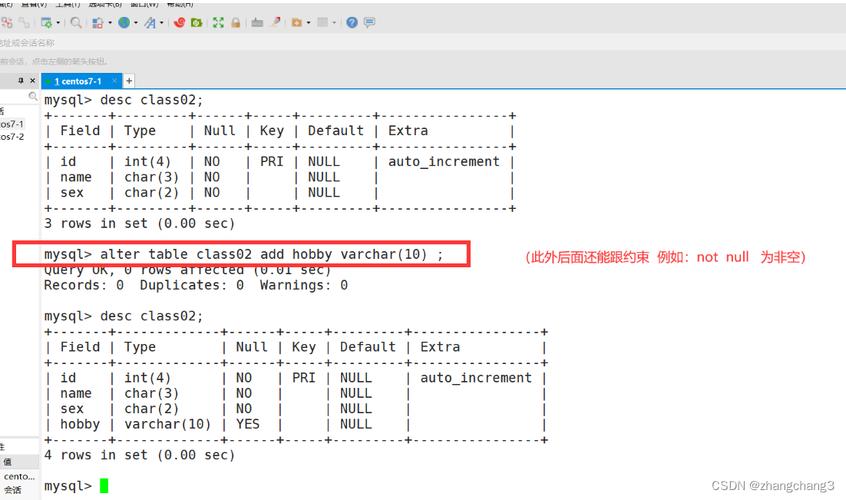Image resolution: width=846 pixels, height=500 pixels.
Task: Select the os7-2 session in sidebar
Action: [x=12, y=137]
